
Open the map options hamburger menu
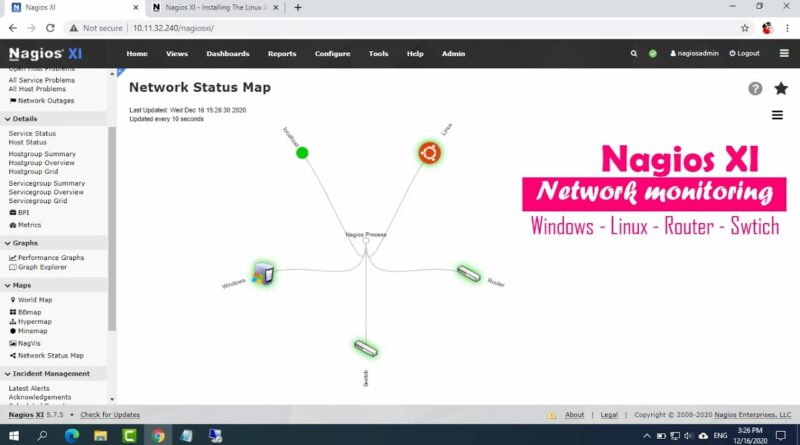click(x=777, y=115)
